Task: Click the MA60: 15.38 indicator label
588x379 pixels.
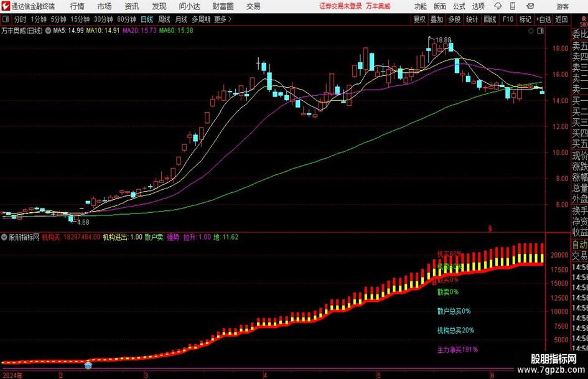Action: pyautogui.click(x=176, y=30)
